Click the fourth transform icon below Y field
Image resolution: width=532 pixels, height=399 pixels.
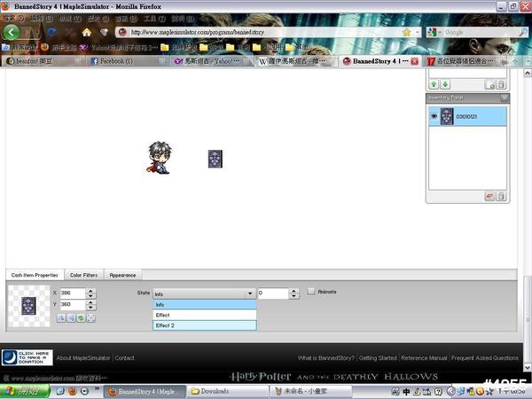point(91,318)
